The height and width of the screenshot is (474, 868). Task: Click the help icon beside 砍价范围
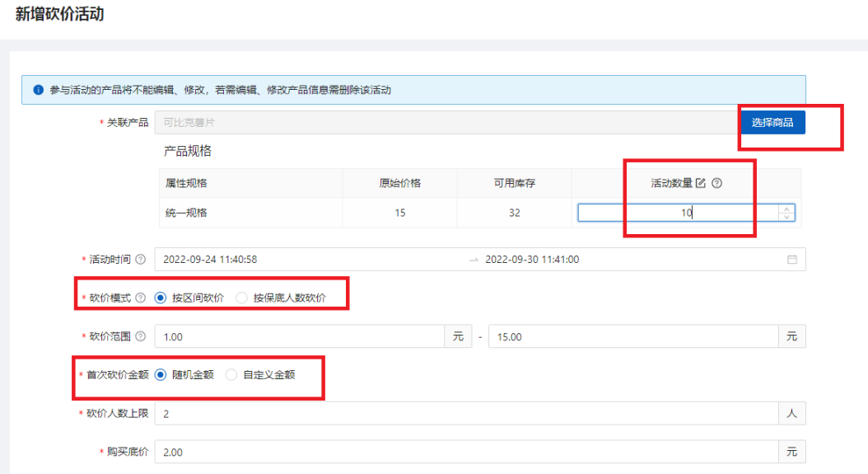[140, 336]
